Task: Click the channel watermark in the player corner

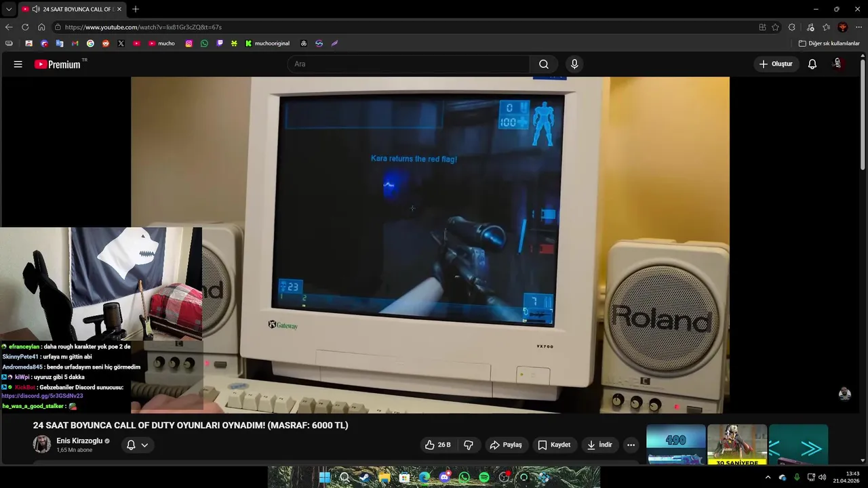Action: [x=844, y=394]
